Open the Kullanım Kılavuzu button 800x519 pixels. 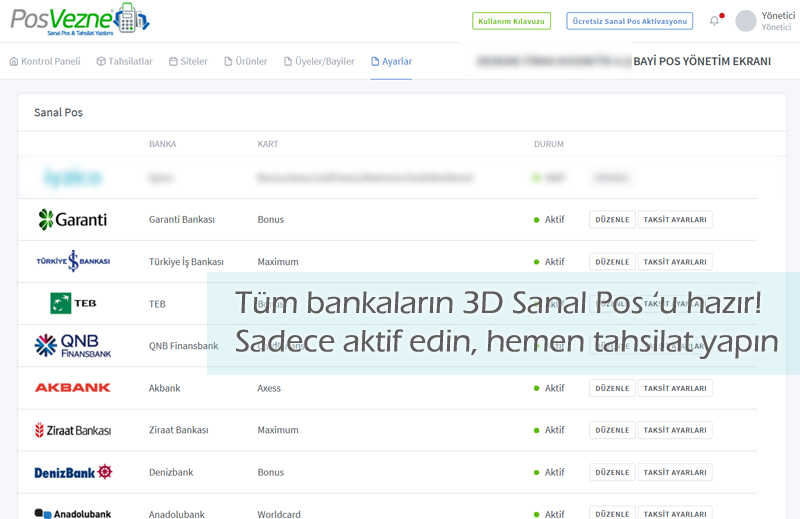click(511, 21)
